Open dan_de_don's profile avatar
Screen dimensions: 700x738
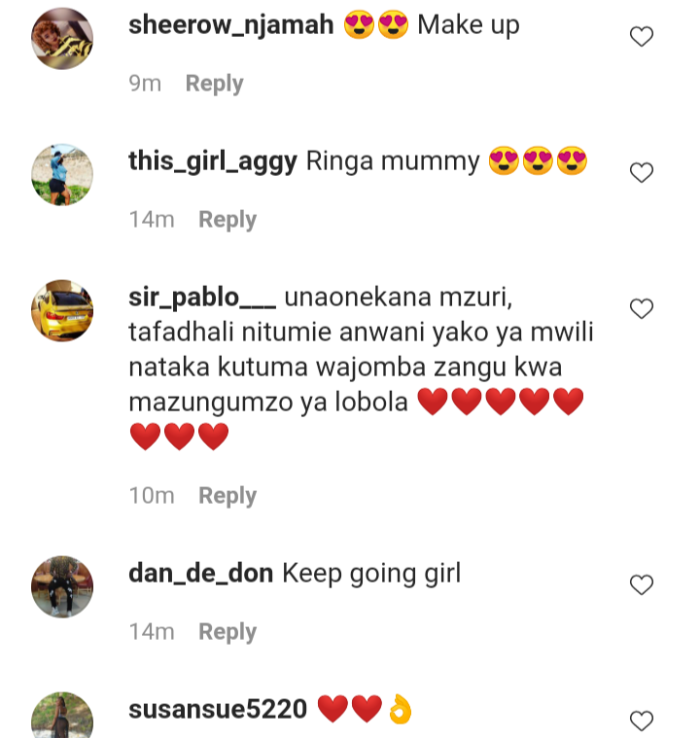[x=62, y=587]
